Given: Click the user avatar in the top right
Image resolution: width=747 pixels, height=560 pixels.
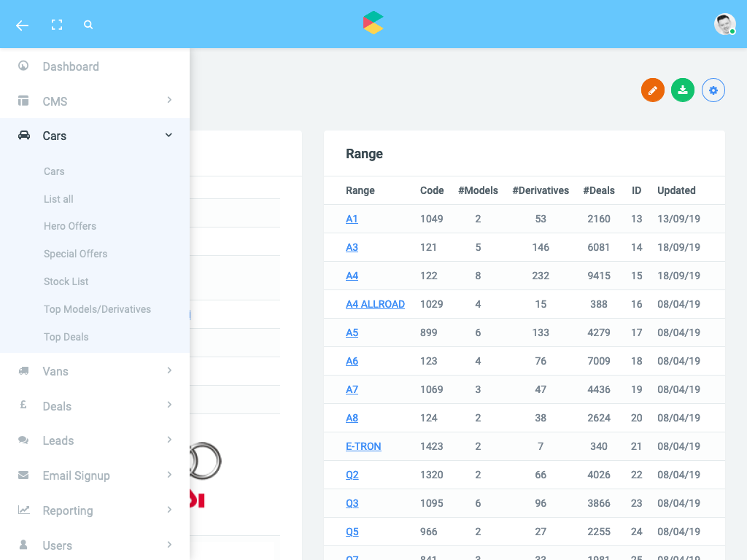Looking at the screenshot, I should (724, 24).
